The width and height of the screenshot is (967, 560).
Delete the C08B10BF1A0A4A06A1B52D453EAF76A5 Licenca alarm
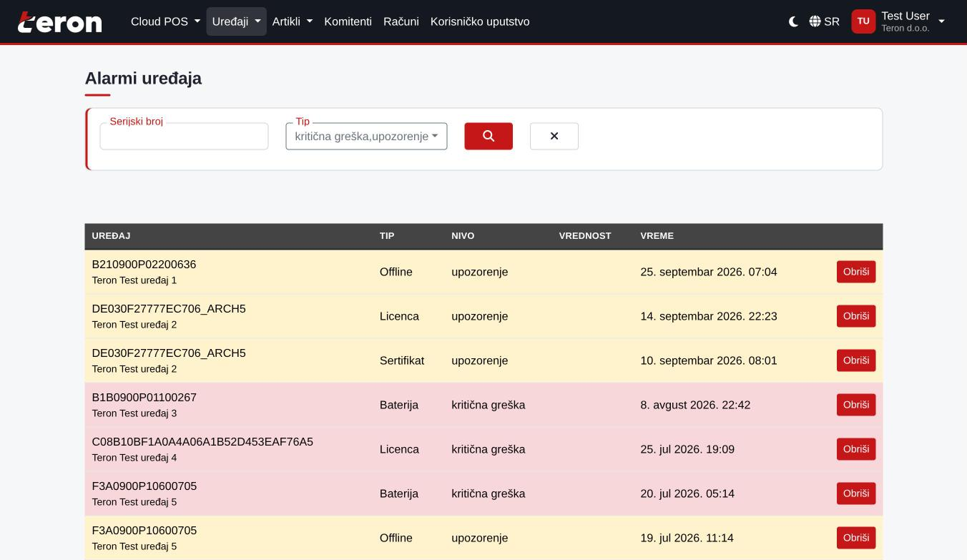click(x=856, y=449)
